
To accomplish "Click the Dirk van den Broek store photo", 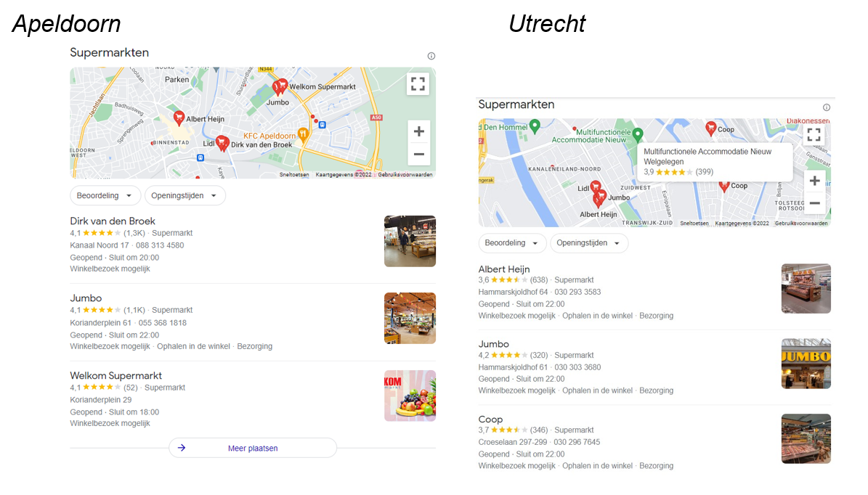I will pos(410,241).
